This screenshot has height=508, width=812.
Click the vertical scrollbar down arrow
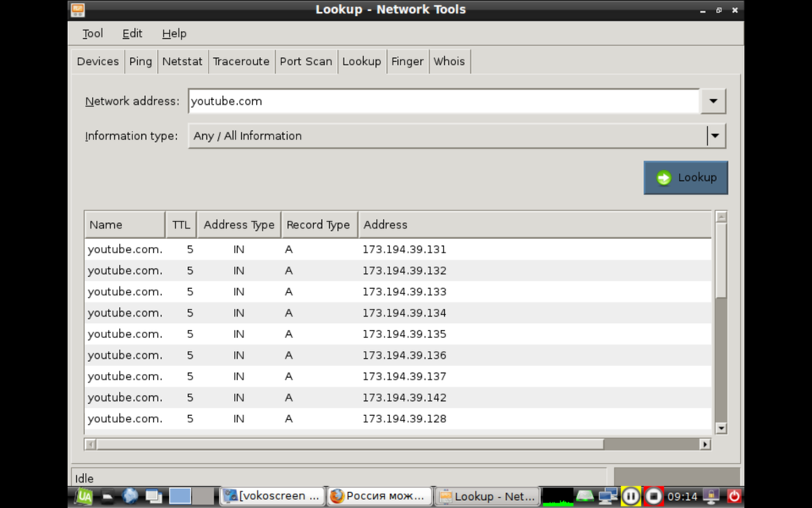722,428
